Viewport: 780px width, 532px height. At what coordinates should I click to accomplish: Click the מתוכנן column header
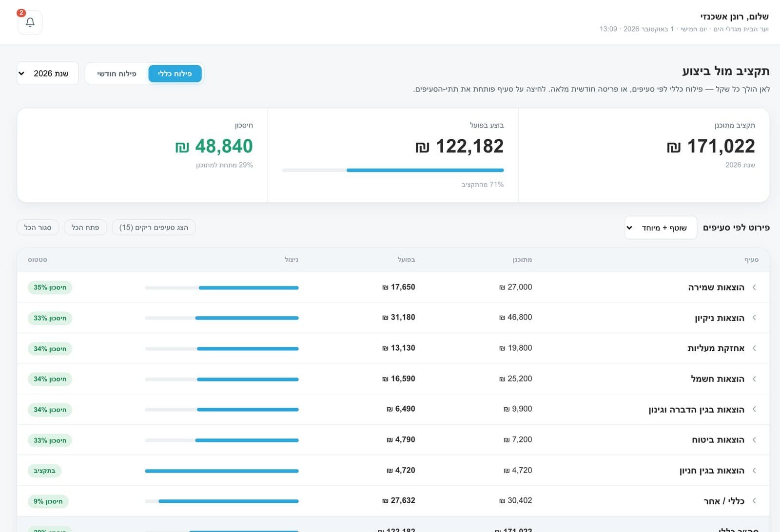(522, 260)
